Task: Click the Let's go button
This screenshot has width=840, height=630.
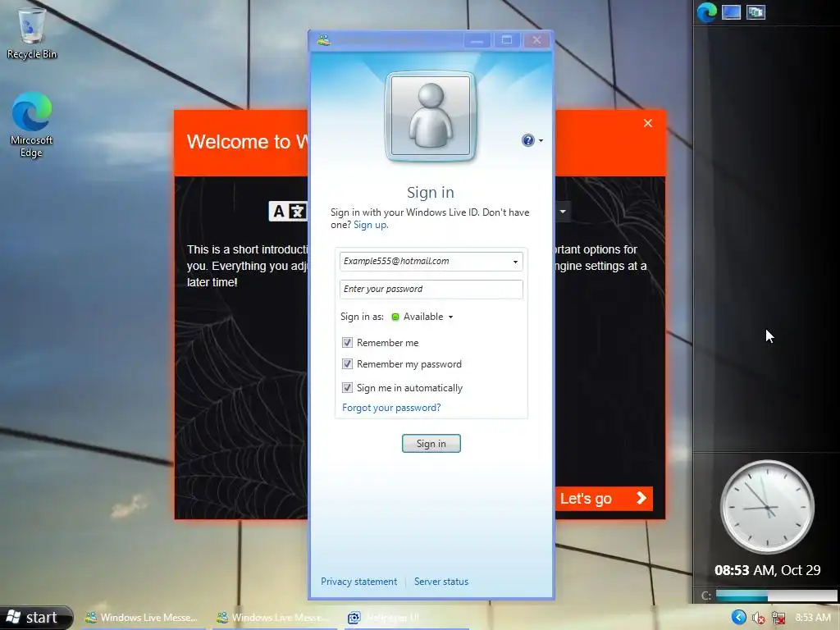Action: tap(604, 499)
